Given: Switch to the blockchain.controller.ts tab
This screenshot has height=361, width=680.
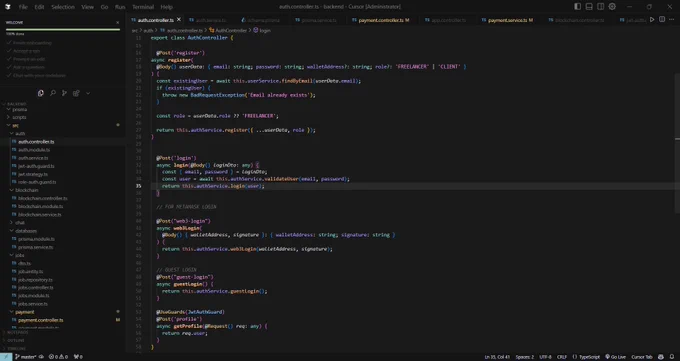Looking at the screenshot, I should [579, 20].
